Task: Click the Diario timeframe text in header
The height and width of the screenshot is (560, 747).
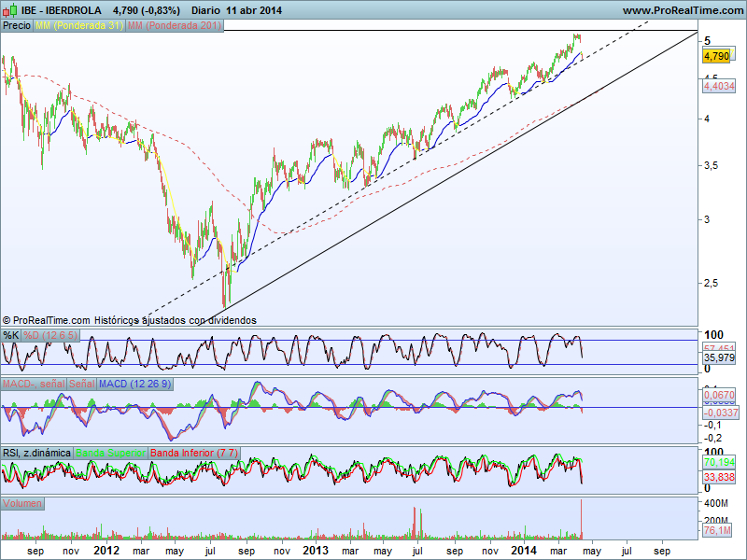Action: coord(205,10)
